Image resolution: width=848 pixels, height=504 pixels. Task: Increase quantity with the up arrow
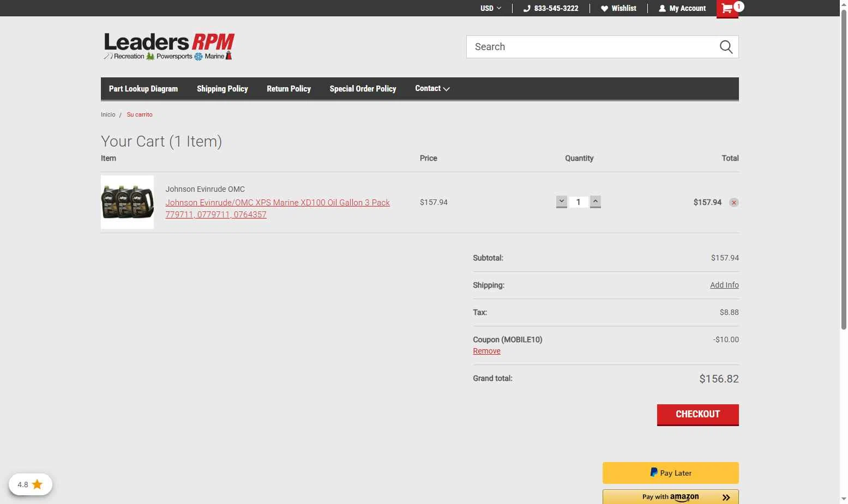pos(596,202)
